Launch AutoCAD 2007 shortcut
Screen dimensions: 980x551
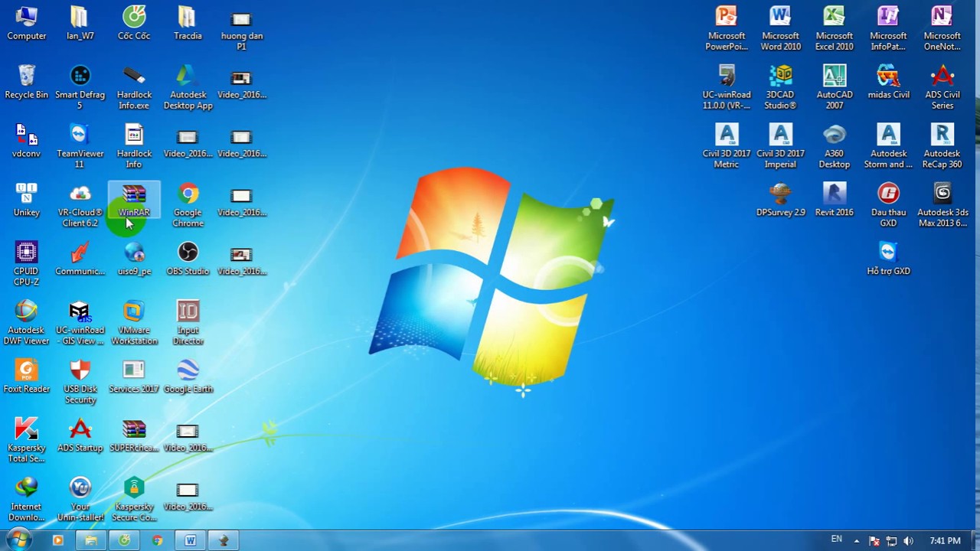click(834, 87)
